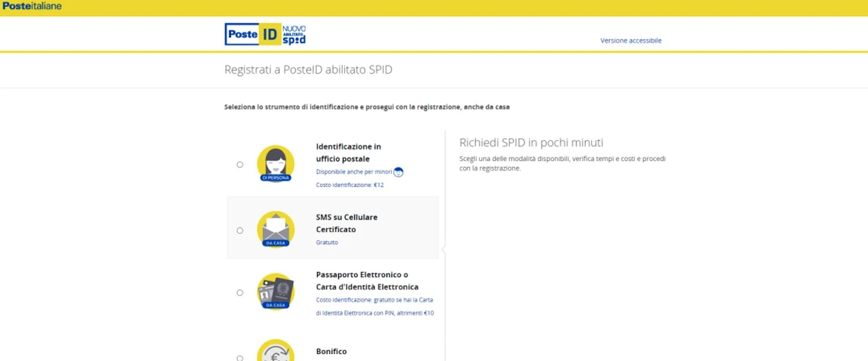
Task: Click the Bonifico euro icon
Action: tap(276, 350)
